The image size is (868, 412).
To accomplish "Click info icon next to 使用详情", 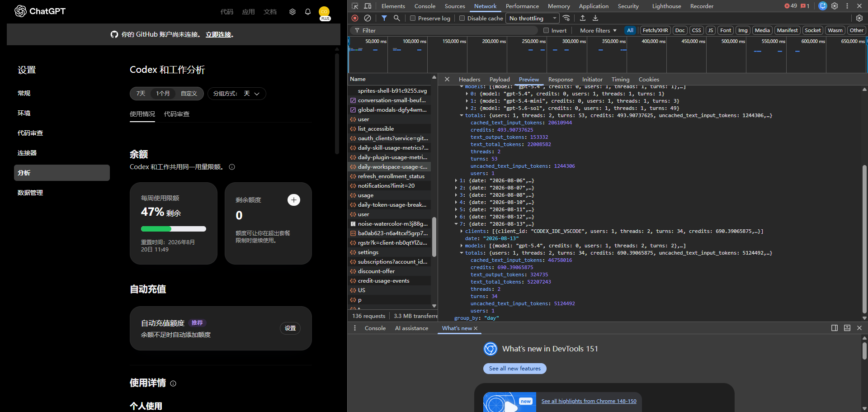I will (173, 384).
